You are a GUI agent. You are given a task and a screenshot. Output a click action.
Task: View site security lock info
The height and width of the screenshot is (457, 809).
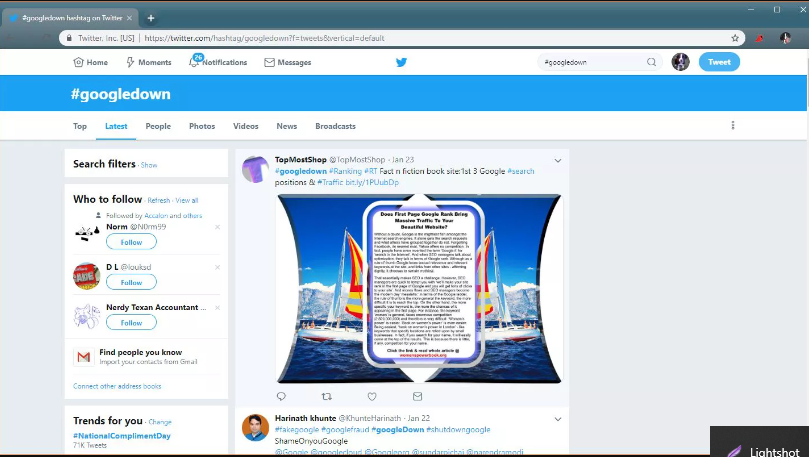pos(69,38)
